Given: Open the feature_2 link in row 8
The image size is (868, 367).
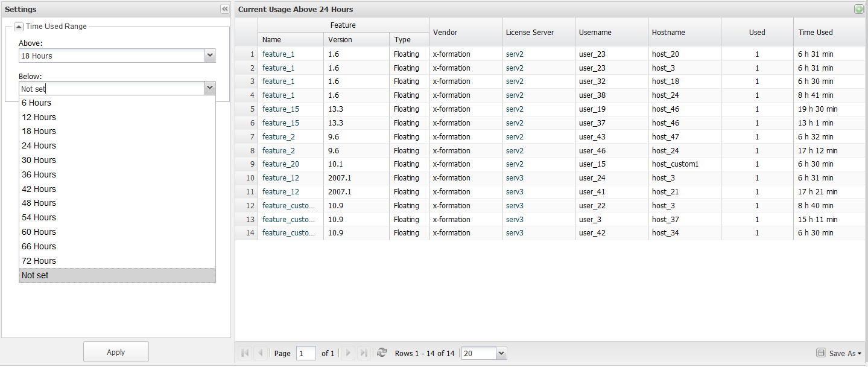Looking at the screenshot, I should (x=279, y=151).
